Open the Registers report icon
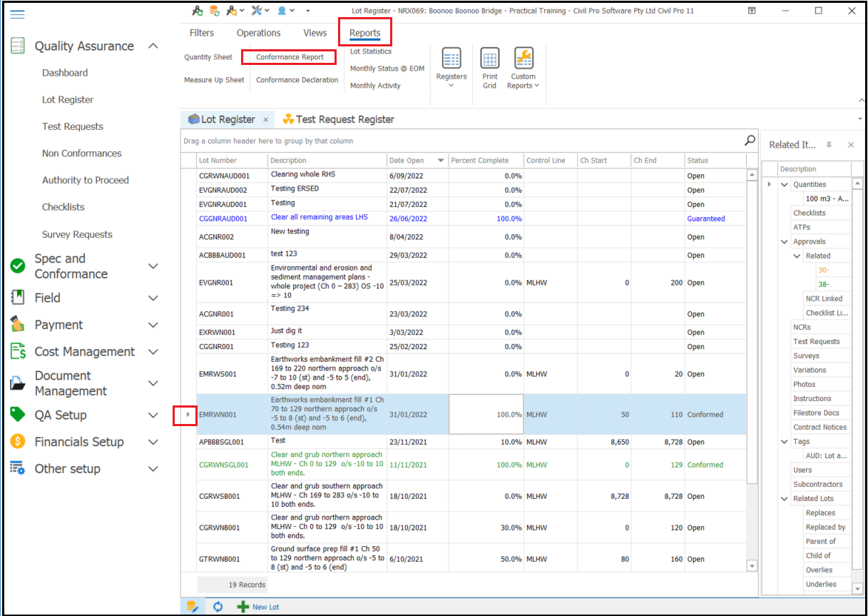Viewport: 868px width, 616px height. (x=451, y=59)
